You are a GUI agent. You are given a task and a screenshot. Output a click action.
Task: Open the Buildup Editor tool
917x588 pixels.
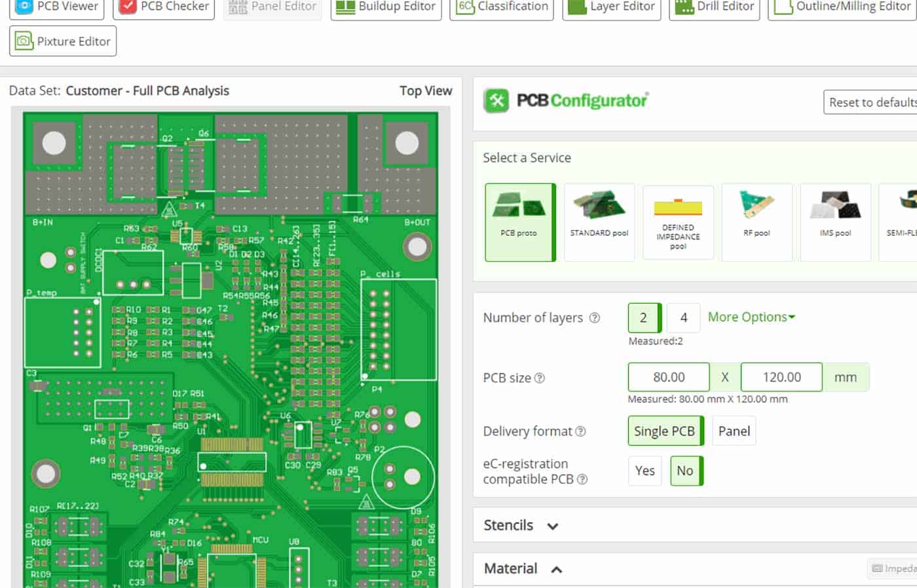click(x=385, y=7)
